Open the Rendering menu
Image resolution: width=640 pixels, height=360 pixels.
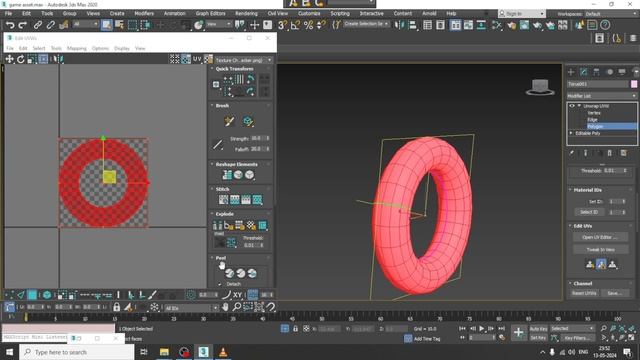click(246, 13)
